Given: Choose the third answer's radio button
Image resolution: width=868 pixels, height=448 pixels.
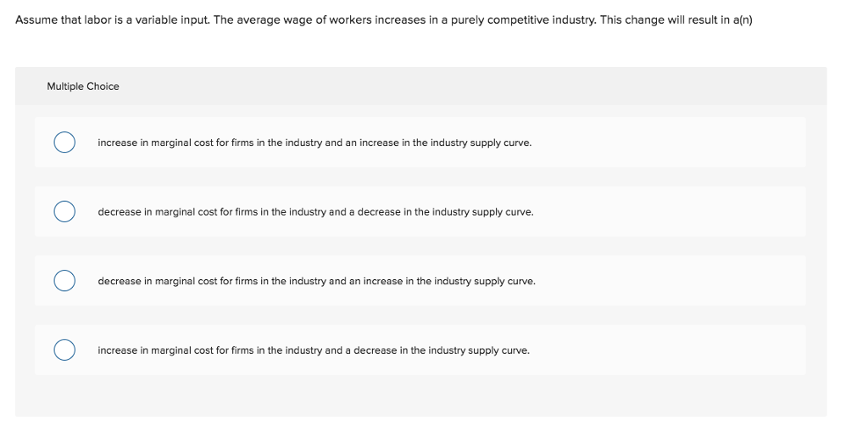Looking at the screenshot, I should pyautogui.click(x=64, y=281).
